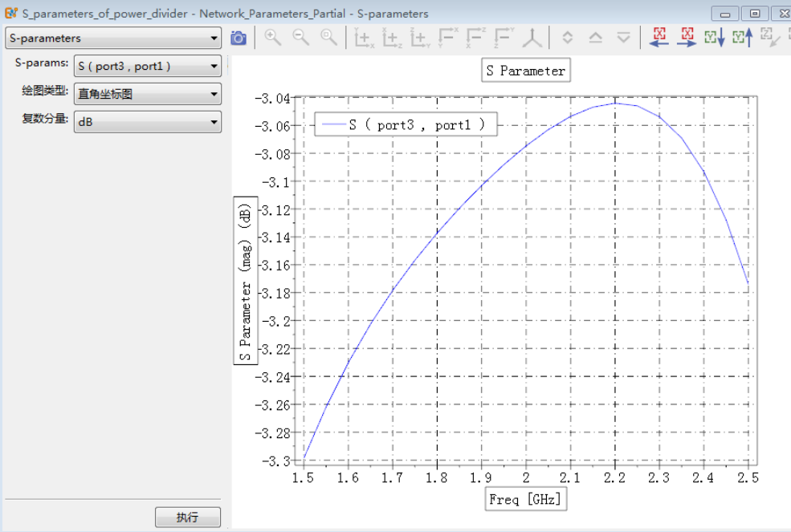Select the negative ZX view icon

[x=475, y=38]
